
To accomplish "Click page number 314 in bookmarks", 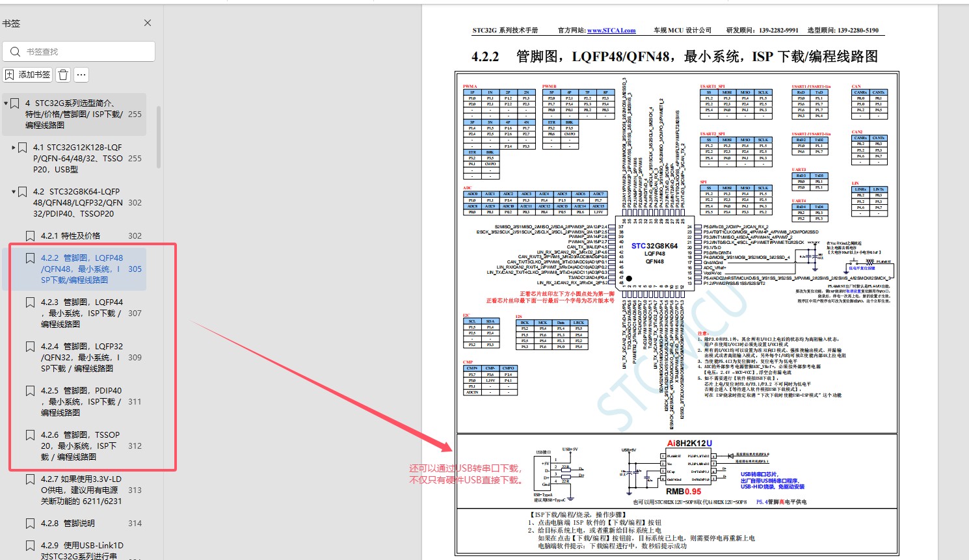I will (135, 523).
